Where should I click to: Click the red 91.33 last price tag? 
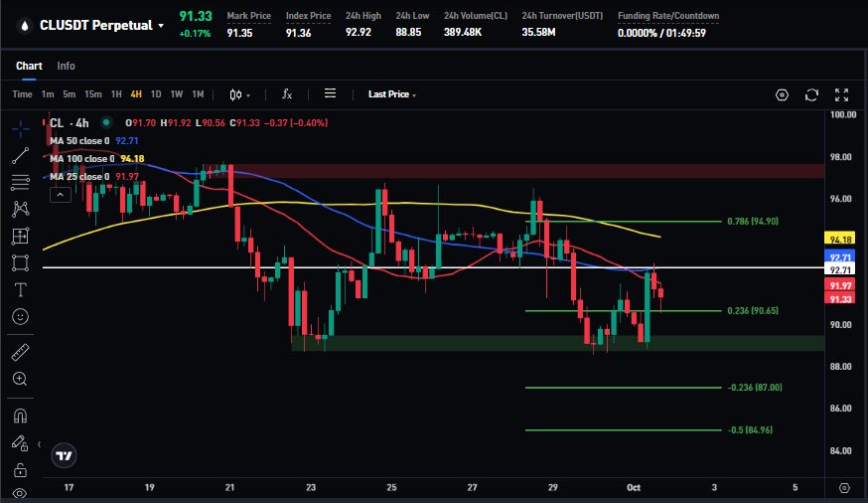click(x=840, y=299)
